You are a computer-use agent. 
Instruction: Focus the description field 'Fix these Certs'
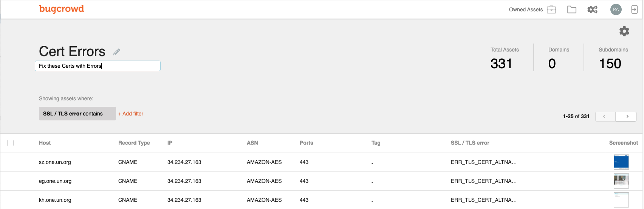[98, 66]
